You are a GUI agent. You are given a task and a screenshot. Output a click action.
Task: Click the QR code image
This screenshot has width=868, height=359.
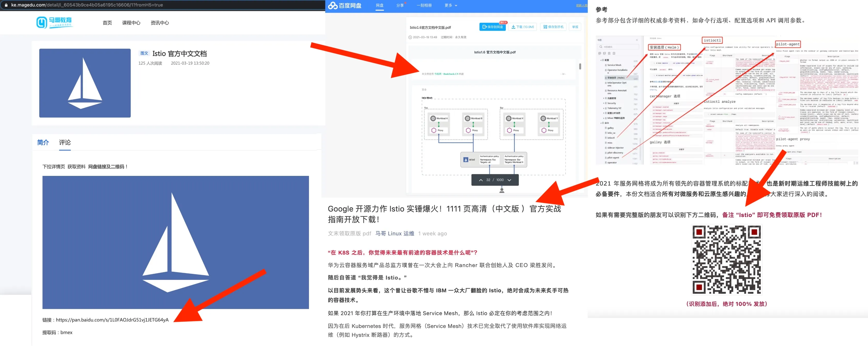tap(726, 260)
